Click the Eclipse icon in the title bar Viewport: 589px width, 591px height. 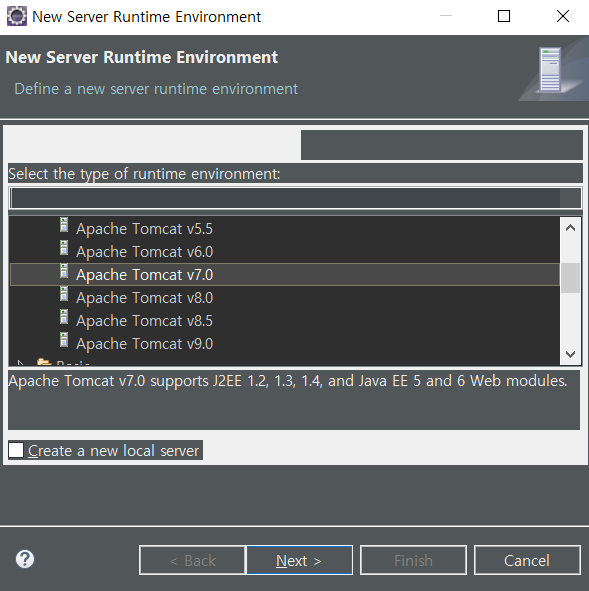tap(17, 17)
